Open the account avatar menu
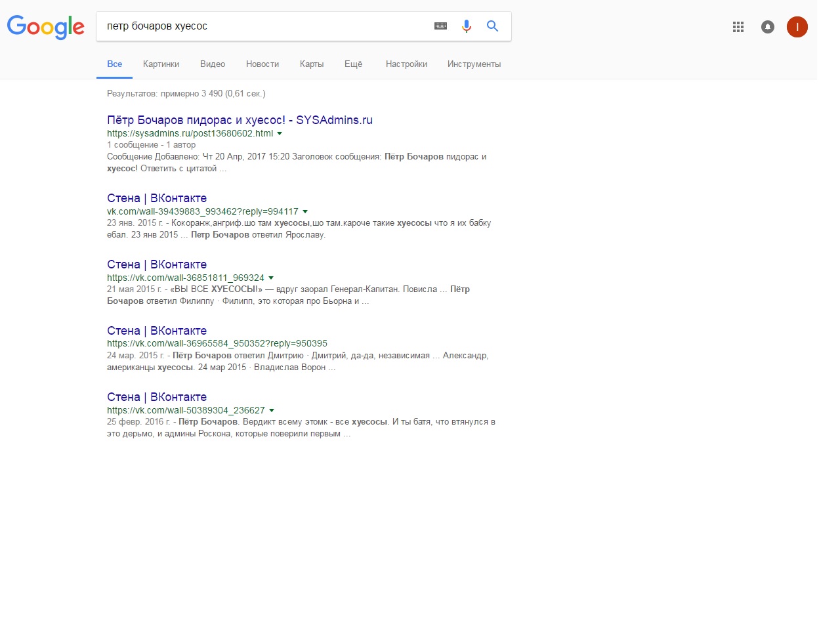This screenshot has width=840, height=630. coord(797,27)
